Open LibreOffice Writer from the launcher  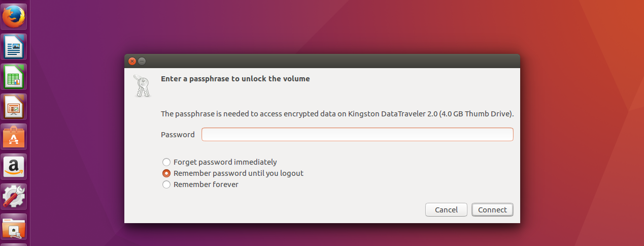click(x=14, y=47)
